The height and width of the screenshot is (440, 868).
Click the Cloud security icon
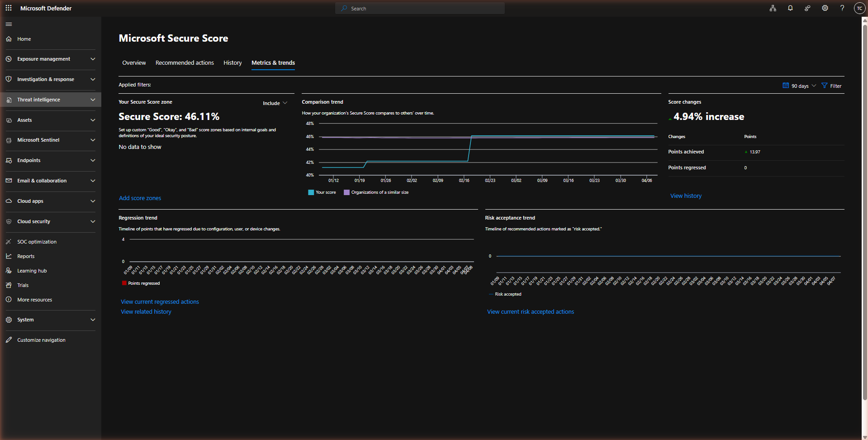9,221
